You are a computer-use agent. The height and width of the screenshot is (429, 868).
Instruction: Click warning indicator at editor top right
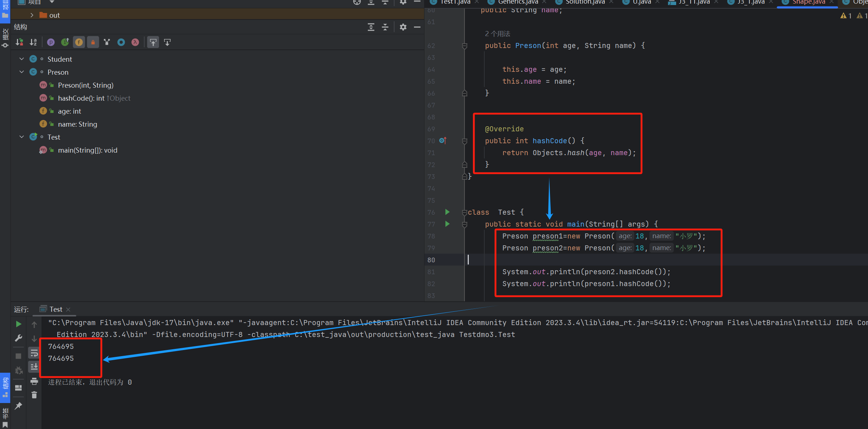846,16
